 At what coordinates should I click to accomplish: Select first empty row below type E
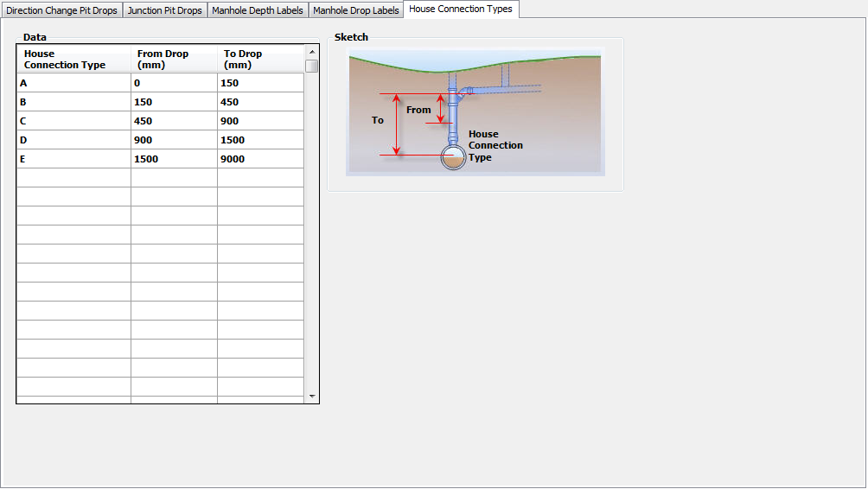pyautogui.click(x=73, y=178)
